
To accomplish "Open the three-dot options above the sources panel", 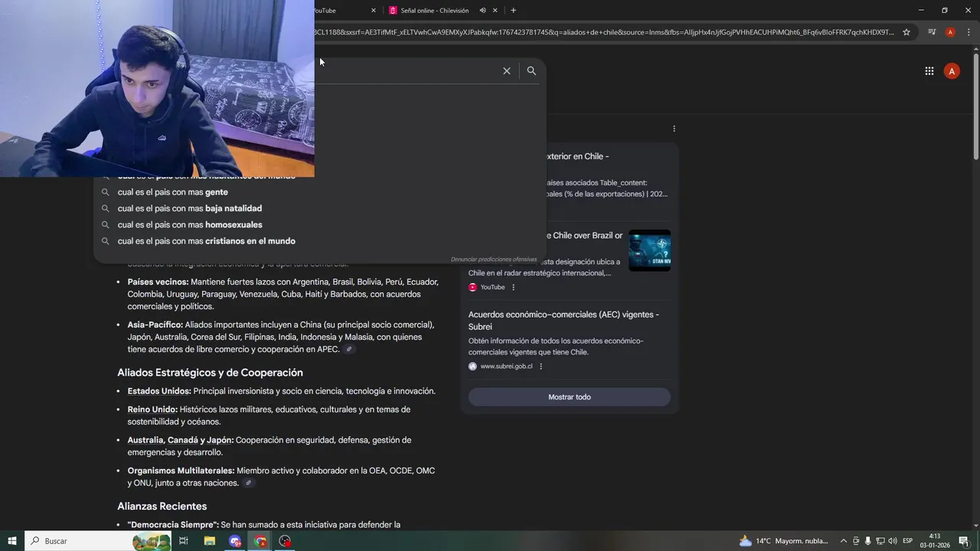I will 674,129.
